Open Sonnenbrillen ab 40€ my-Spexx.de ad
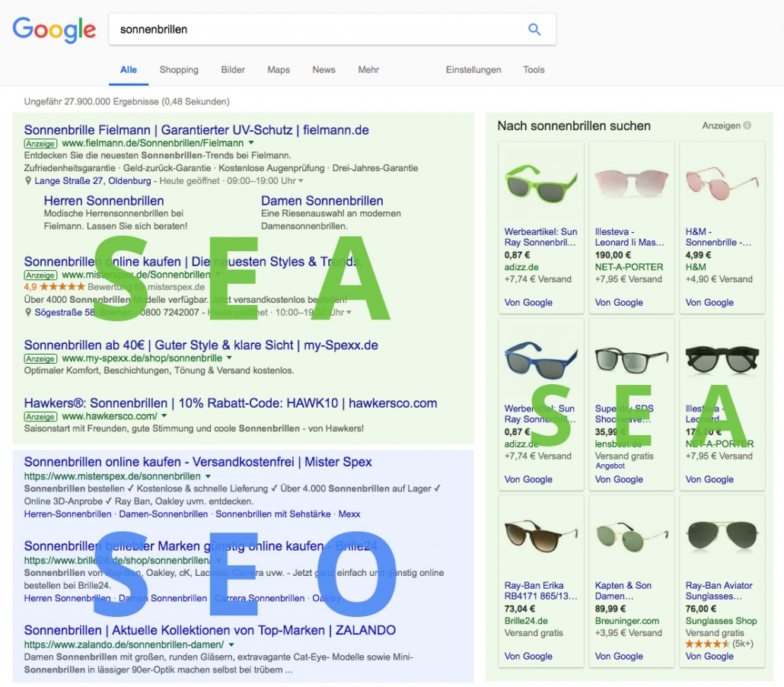The image size is (784, 687). click(201, 345)
